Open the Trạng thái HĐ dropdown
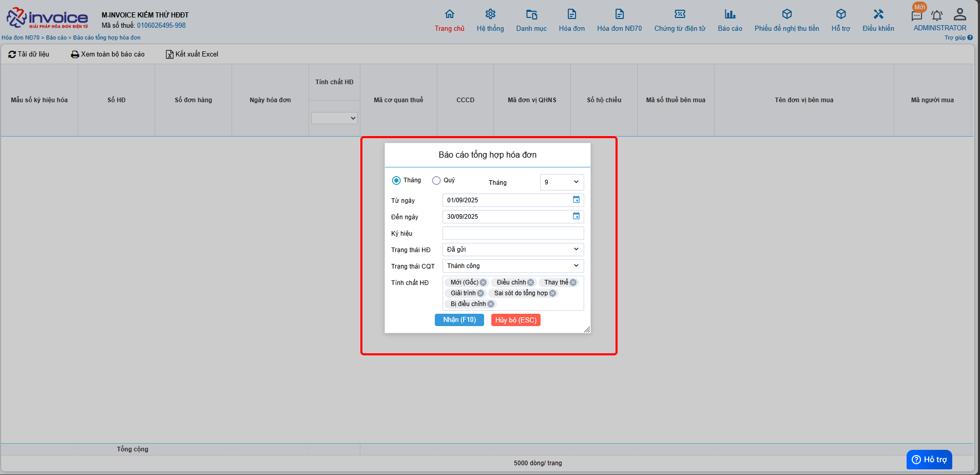This screenshot has height=475, width=980. point(513,250)
